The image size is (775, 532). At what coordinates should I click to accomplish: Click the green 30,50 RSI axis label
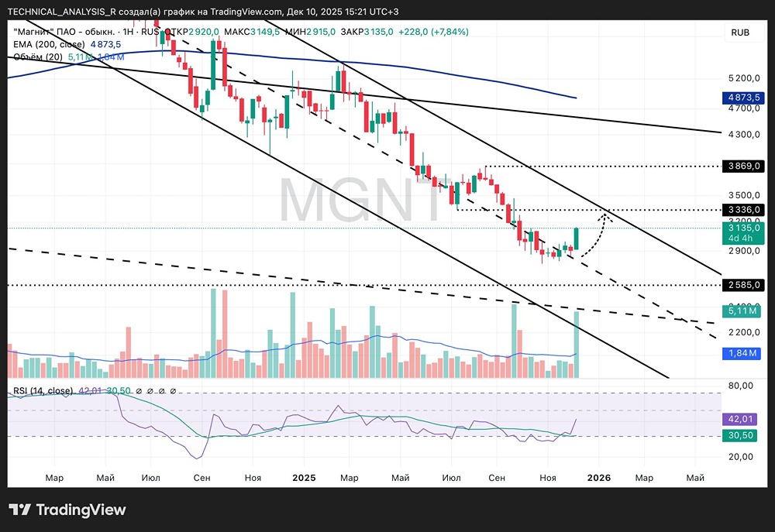tap(739, 435)
